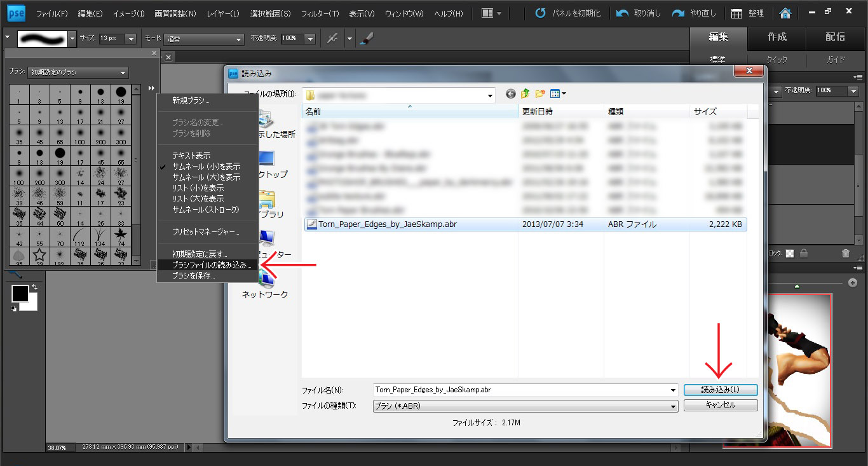Screen dimensions: 868x466
Task: Click the round plus icon above project bin
Action: coord(853,282)
